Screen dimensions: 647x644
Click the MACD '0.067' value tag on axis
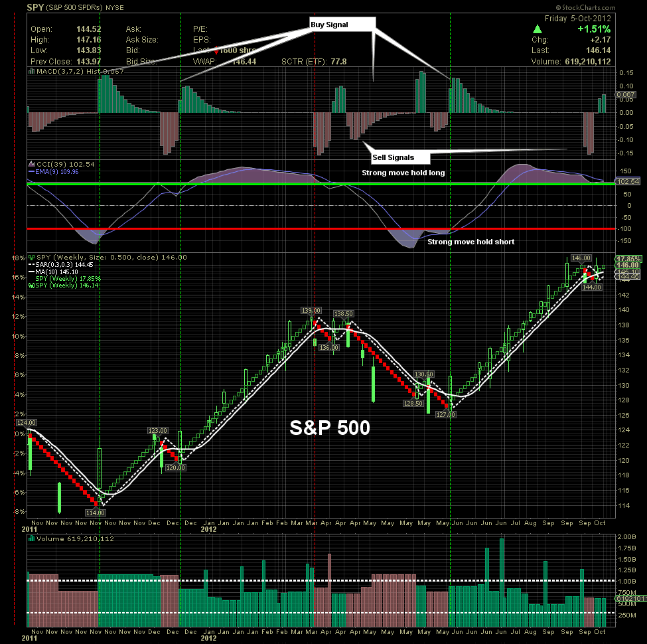626,94
